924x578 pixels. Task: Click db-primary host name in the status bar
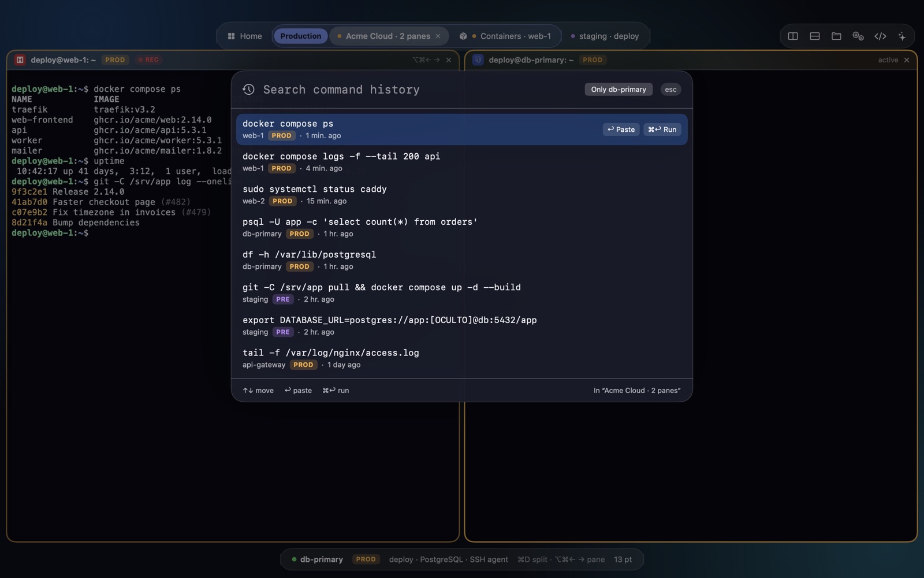322,560
